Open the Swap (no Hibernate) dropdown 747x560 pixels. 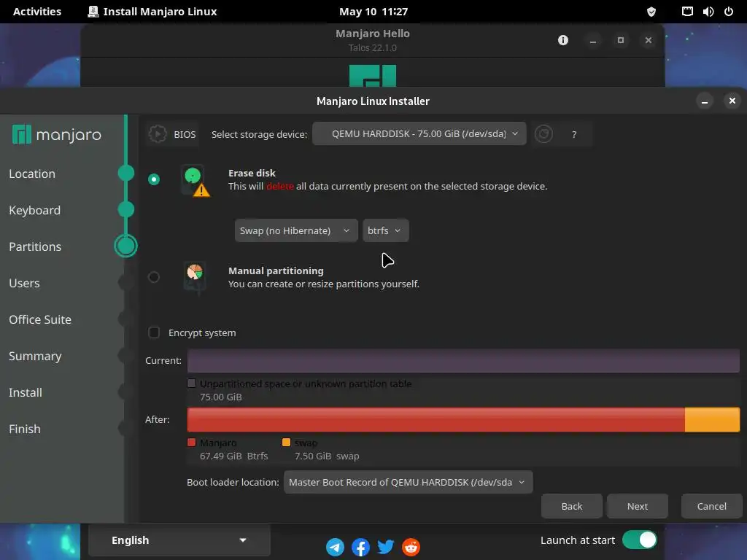296,230
